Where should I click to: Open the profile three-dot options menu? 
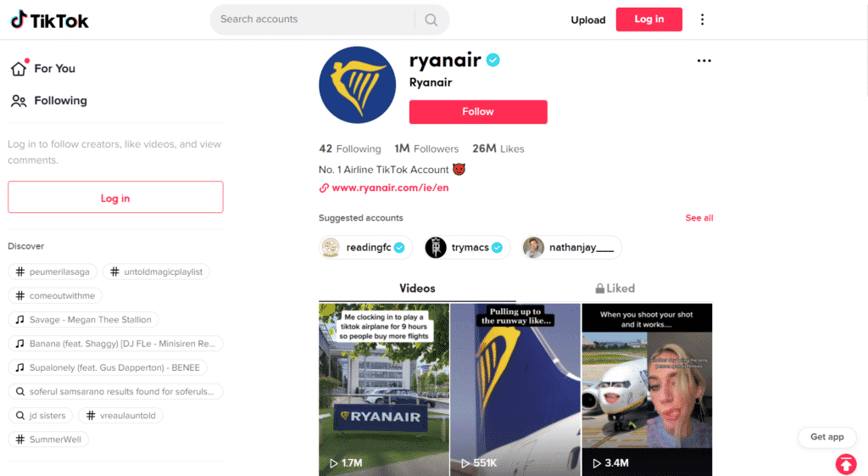pyautogui.click(x=704, y=60)
